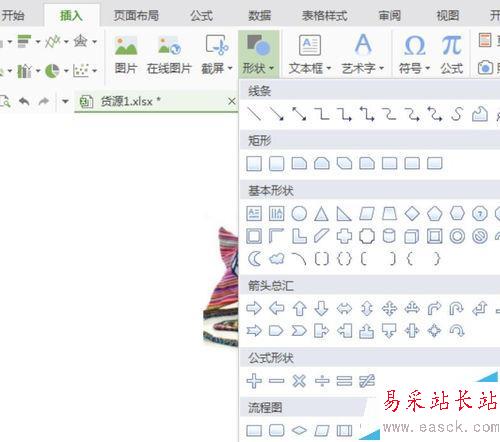Choose the cylinder can shape
The height and width of the screenshot is (442, 500).
click(389, 236)
